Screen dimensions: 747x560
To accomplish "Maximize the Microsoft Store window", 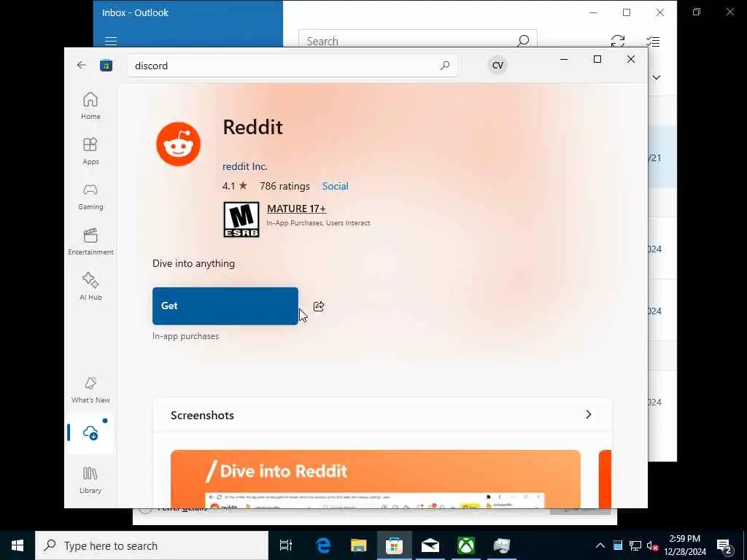I will [x=597, y=59].
